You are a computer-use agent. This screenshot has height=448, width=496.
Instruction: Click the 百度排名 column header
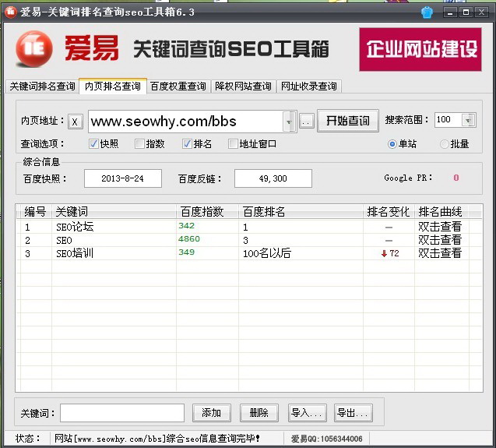point(301,211)
